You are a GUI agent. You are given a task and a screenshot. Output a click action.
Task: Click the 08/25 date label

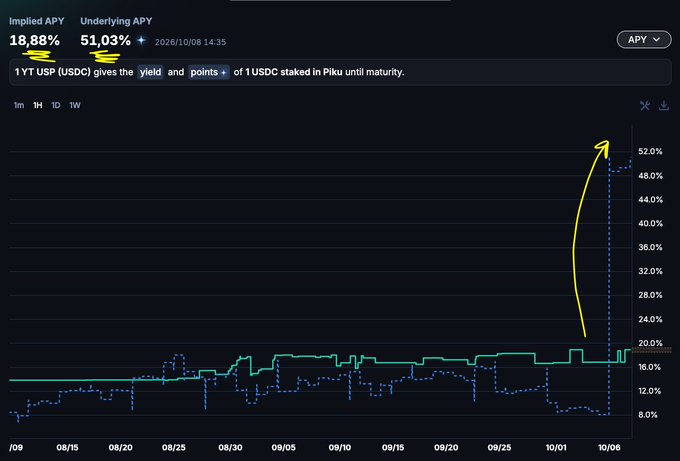tap(174, 448)
